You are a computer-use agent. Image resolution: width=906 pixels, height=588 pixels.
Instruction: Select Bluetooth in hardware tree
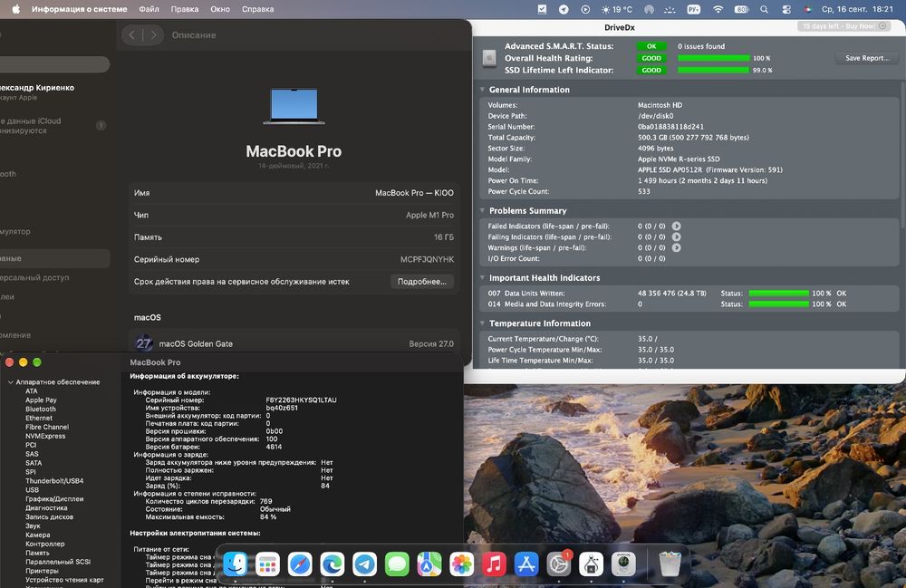[41, 409]
